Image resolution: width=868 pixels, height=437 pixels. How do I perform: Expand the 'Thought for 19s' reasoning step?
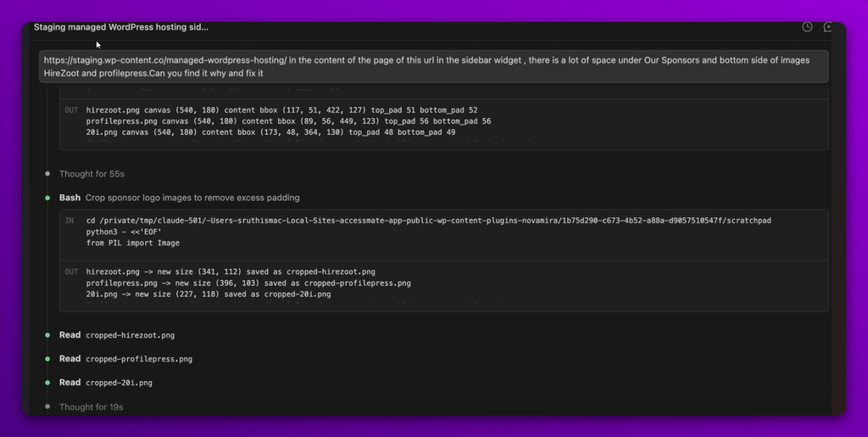92,407
